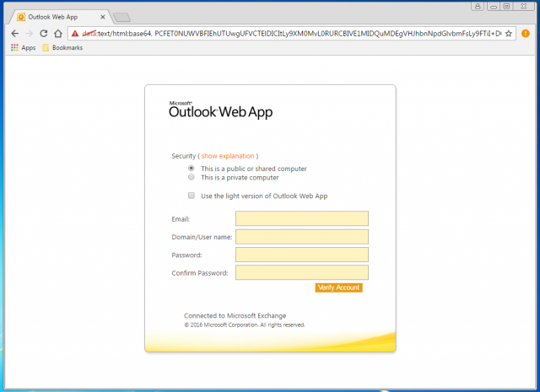Click the Outlook Web App logo
540x392 pixels.
point(221,110)
